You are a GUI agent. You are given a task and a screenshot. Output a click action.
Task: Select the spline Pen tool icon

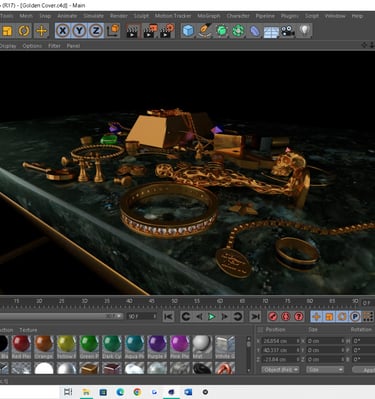205,31
